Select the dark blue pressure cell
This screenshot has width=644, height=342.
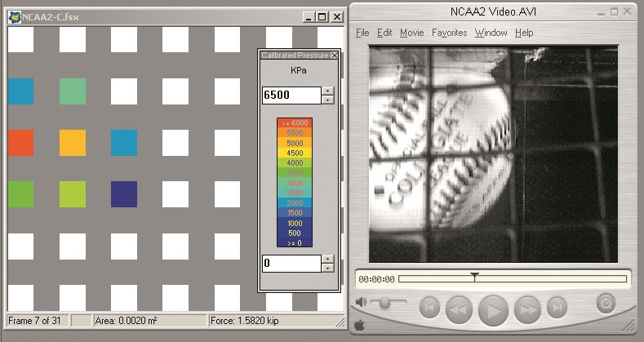pyautogui.click(x=123, y=194)
